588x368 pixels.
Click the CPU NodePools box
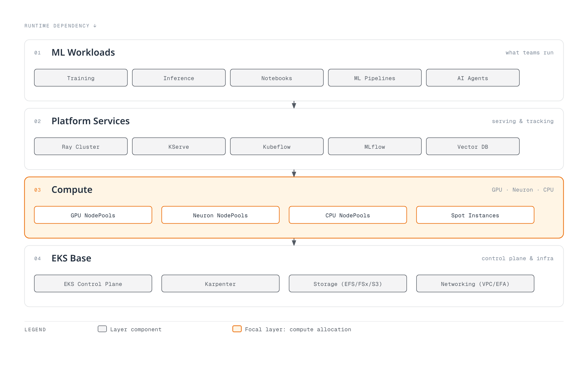coord(348,215)
